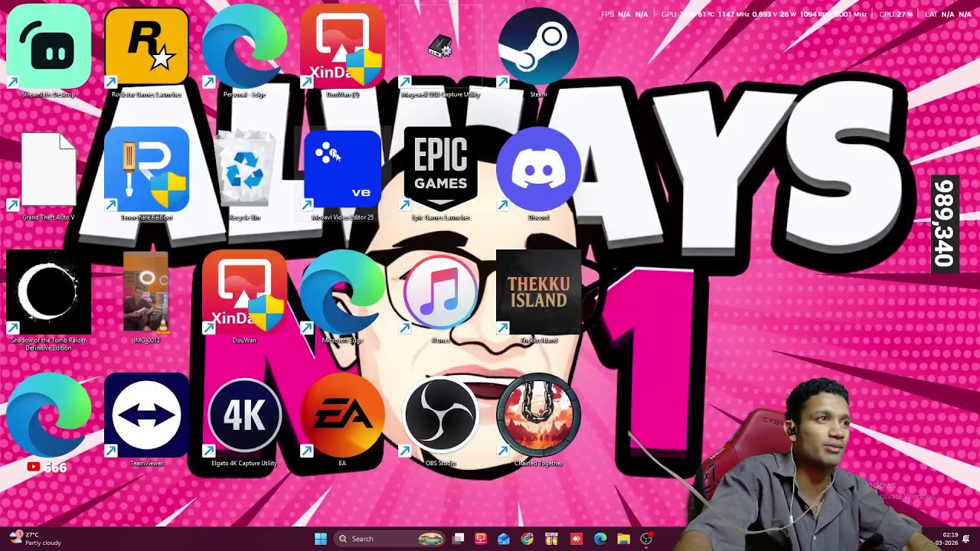980x551 pixels.
Task: Launch the Thekku Island shortcut
Action: [x=538, y=292]
